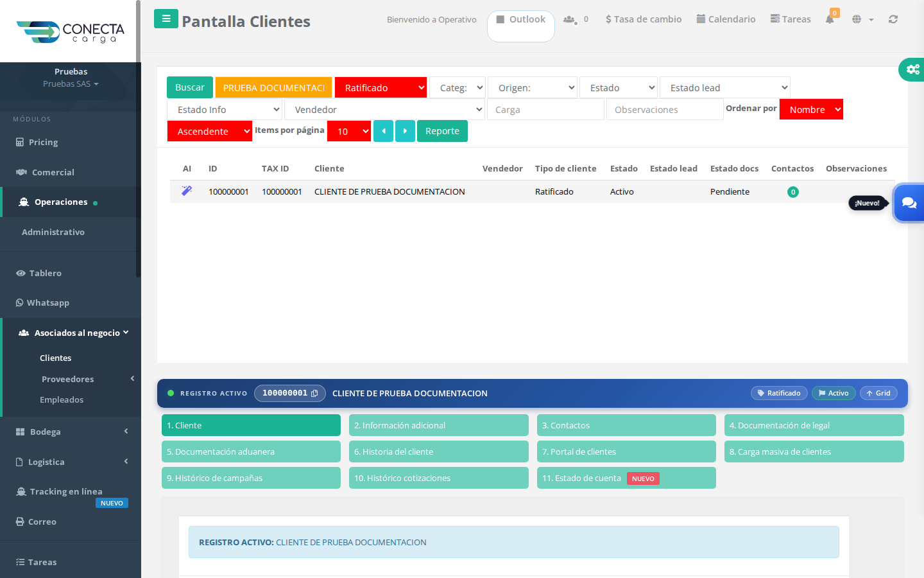
Task: Open the chat bubble widget
Action: (909, 203)
